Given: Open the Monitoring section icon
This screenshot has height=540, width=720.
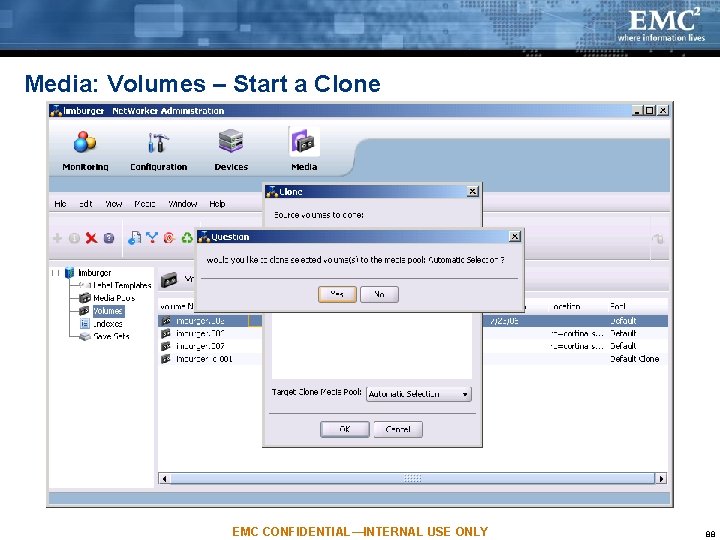Looking at the screenshot, I should pyautogui.click(x=85, y=142).
